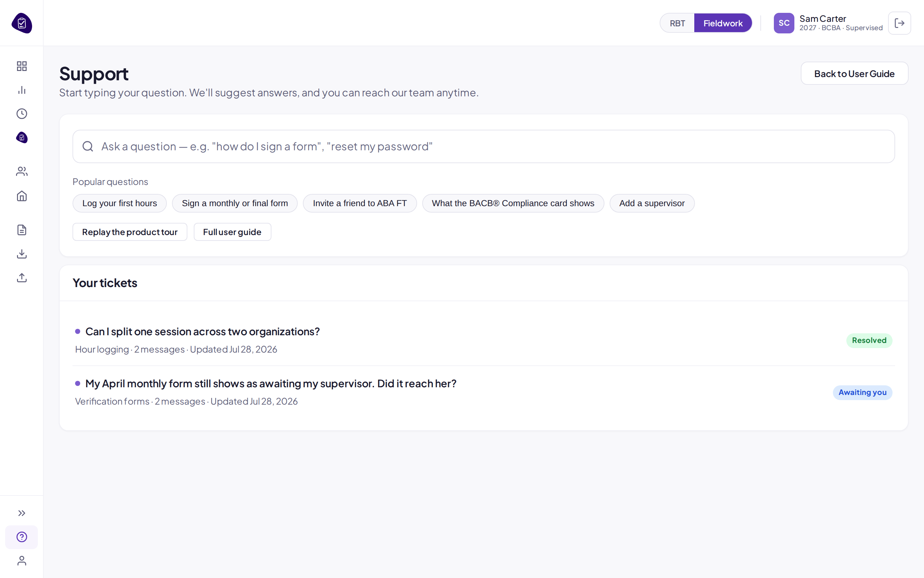Click the search magnifier icon
Image resolution: width=924 pixels, height=578 pixels.
(88, 146)
